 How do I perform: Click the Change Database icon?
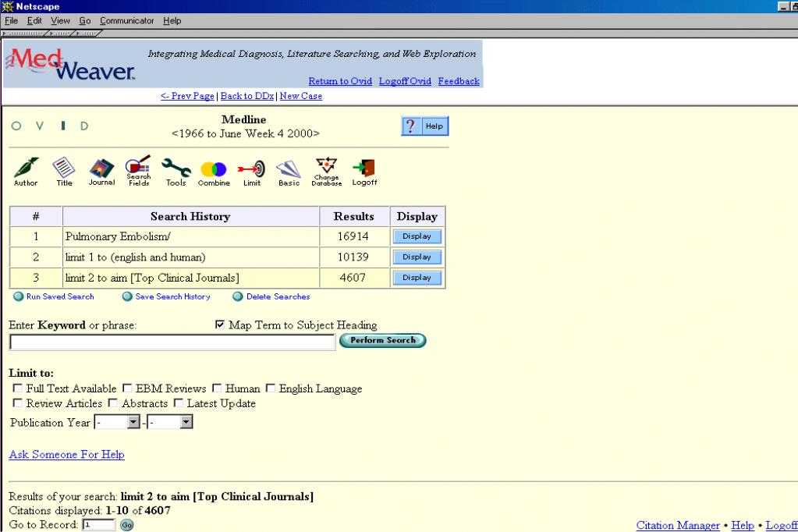(326, 172)
